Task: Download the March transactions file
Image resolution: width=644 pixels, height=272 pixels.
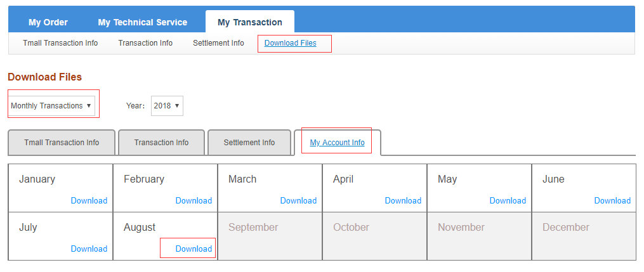Action: click(x=298, y=200)
